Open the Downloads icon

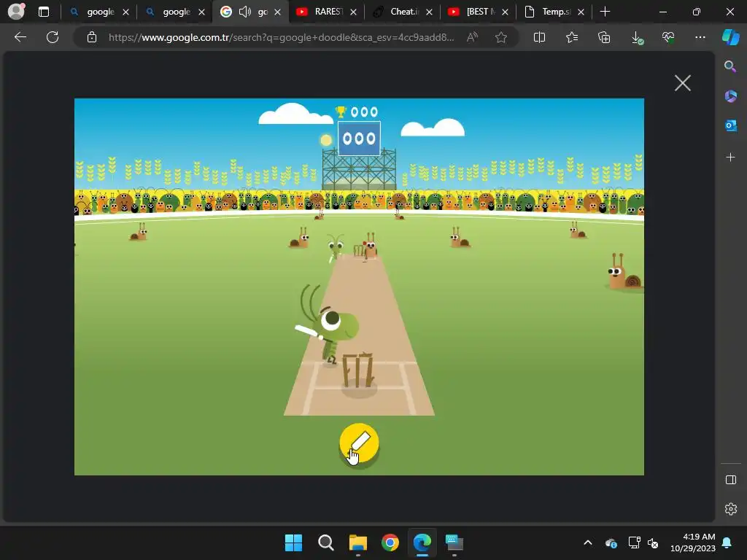(636, 38)
